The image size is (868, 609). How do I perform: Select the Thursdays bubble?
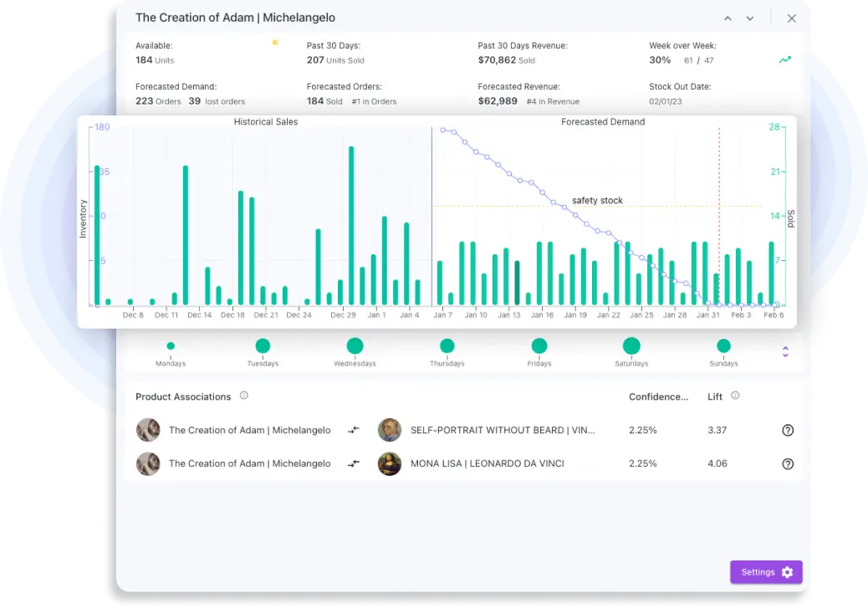pyautogui.click(x=447, y=346)
